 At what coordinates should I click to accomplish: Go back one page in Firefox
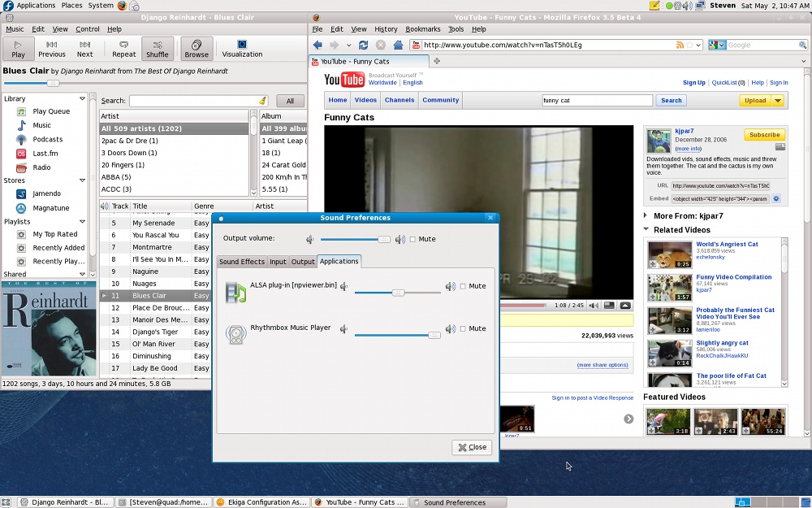[x=318, y=45]
